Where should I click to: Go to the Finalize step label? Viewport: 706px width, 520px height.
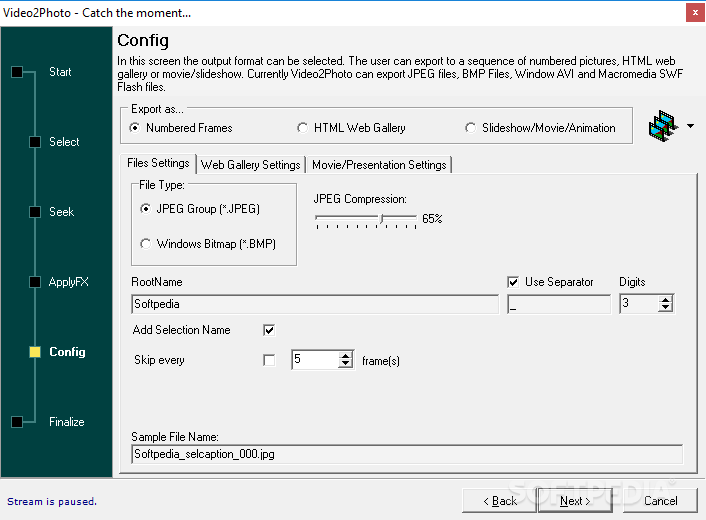coord(67,422)
